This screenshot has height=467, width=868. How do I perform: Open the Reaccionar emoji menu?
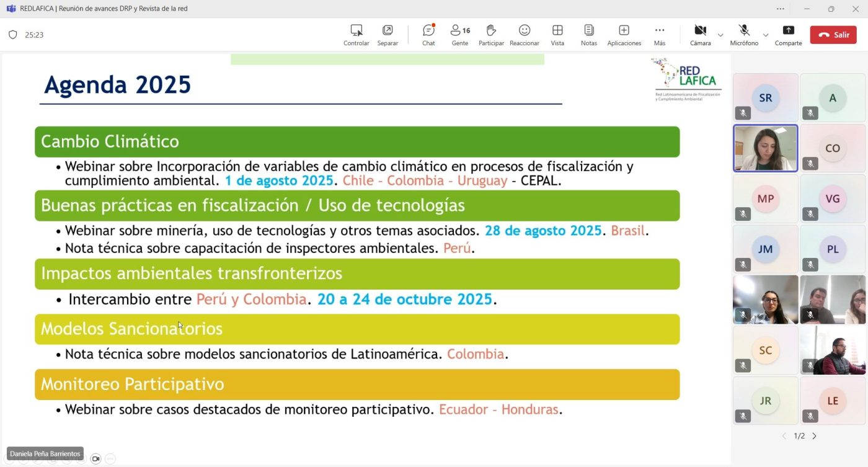tap(525, 35)
